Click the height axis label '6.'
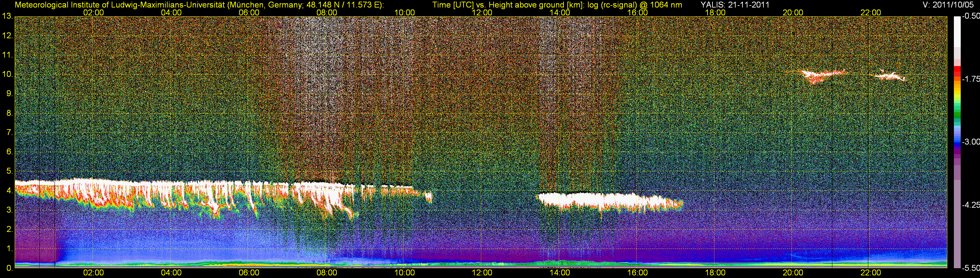Image resolution: width=980 pixels, height=278 pixels. (x=9, y=151)
